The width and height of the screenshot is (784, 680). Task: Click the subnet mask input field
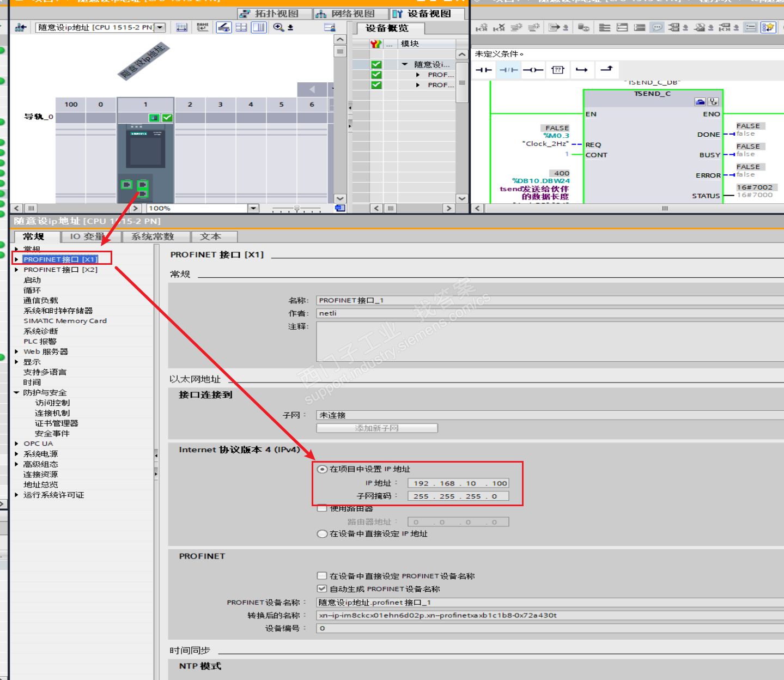[x=458, y=496]
